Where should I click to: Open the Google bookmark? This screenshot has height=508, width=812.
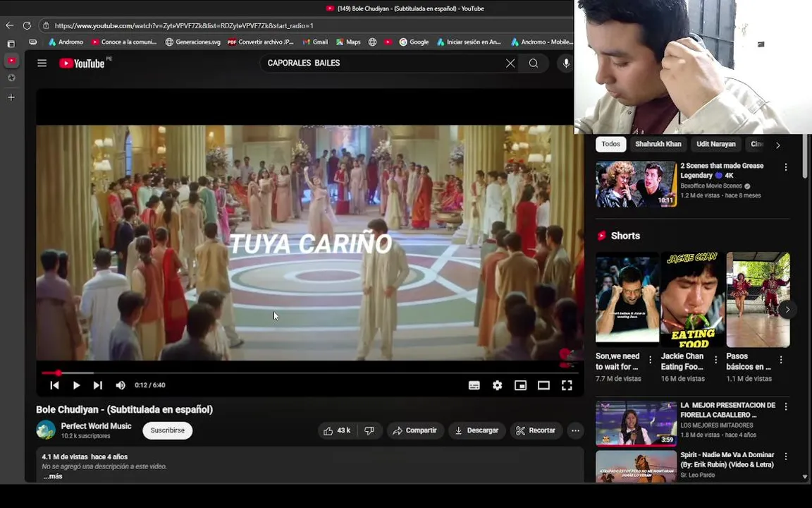[414, 42]
